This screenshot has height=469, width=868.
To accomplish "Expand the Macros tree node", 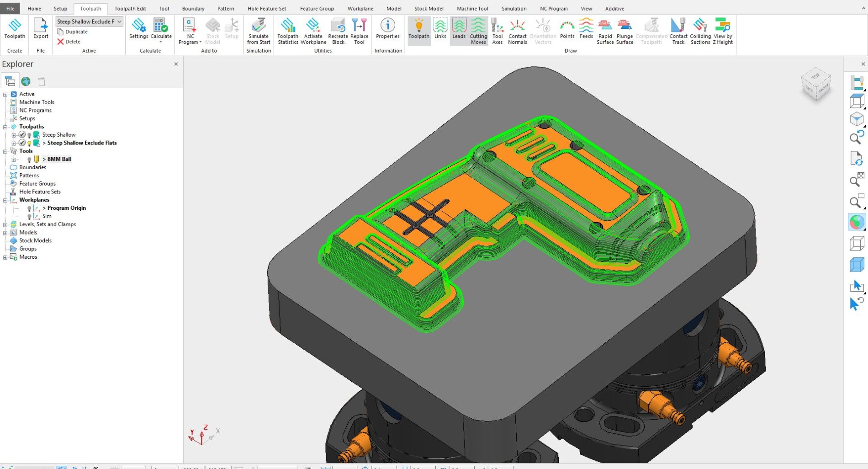I will click(x=5, y=257).
